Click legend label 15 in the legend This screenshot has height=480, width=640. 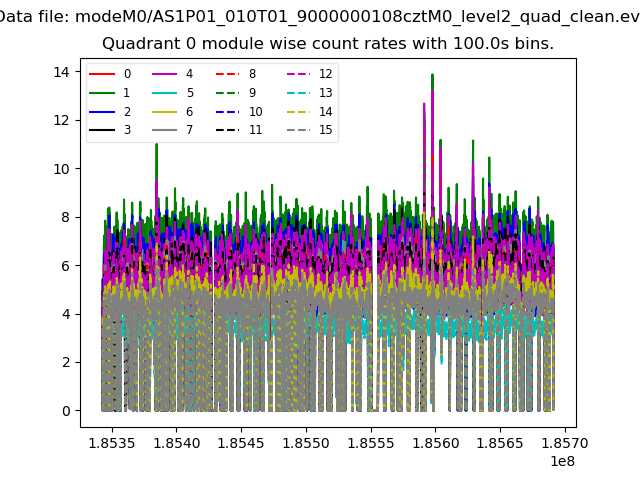pos(325,130)
